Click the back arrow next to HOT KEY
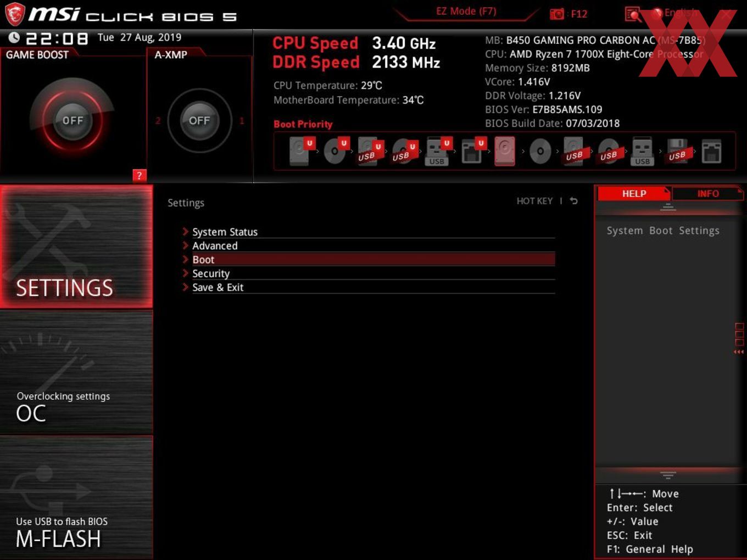 coord(573,201)
